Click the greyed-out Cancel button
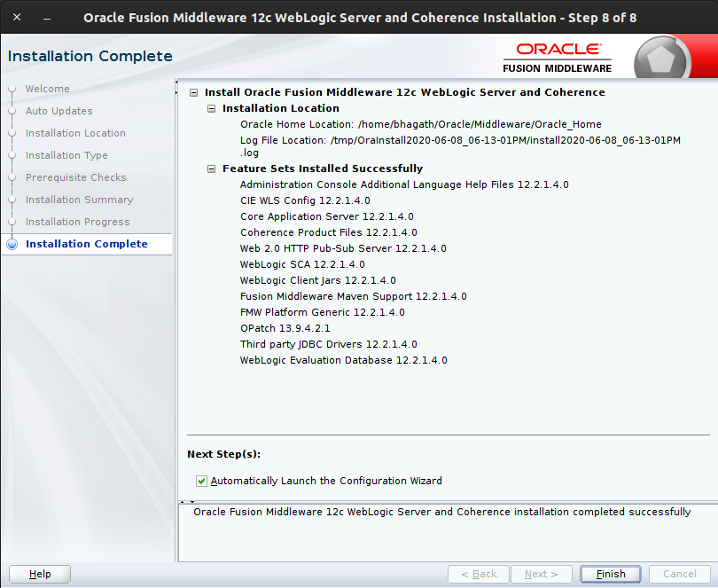 pos(680,574)
